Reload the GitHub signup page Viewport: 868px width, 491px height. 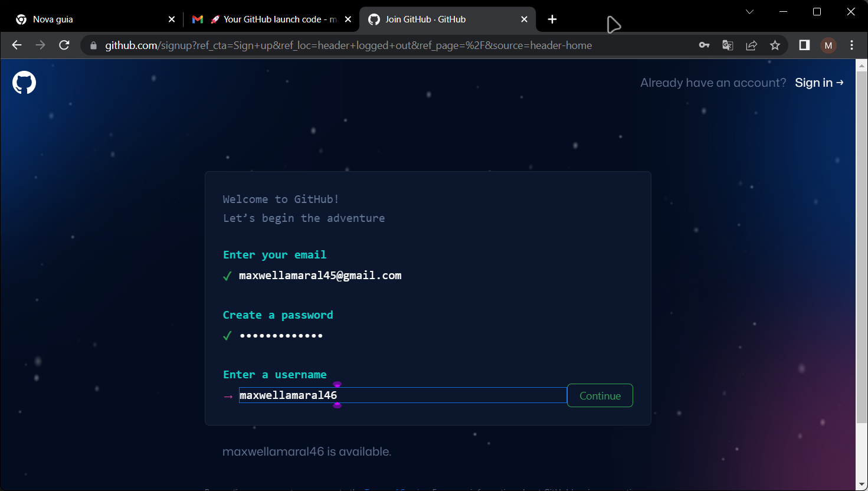click(64, 45)
